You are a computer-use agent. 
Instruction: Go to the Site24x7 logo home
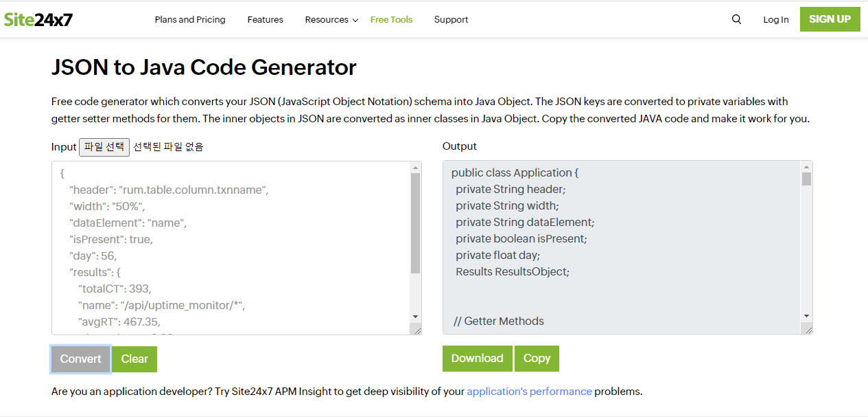click(38, 19)
